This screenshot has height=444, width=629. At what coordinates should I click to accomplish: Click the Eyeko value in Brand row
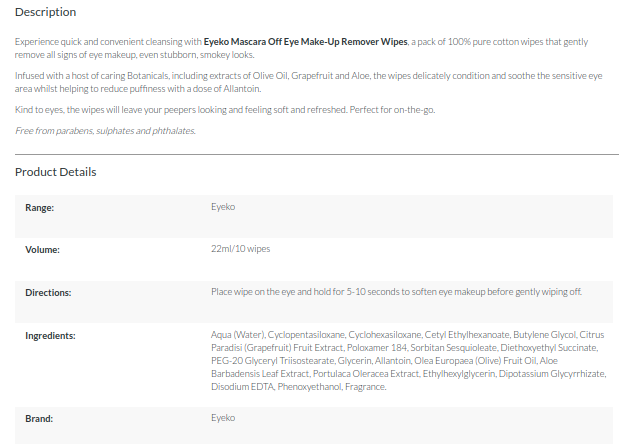(x=223, y=417)
